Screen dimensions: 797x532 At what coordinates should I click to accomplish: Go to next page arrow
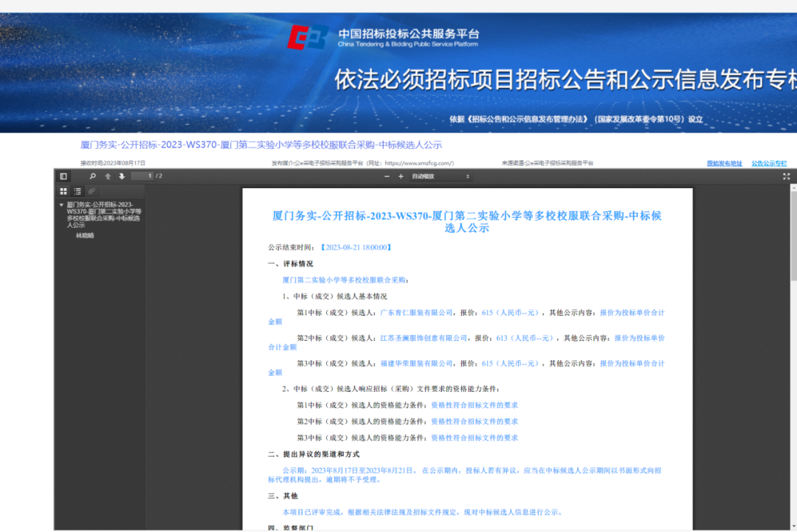pos(122,176)
